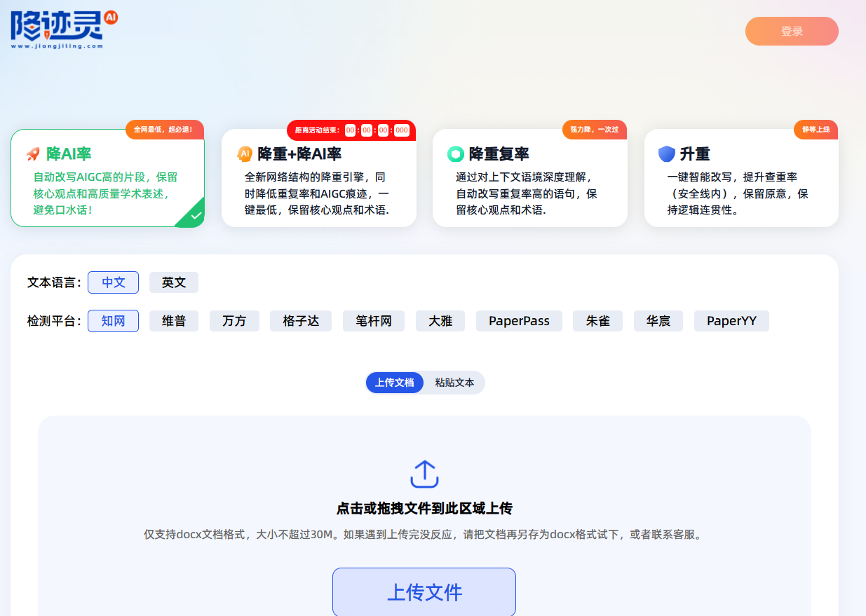Select 万方 detection platform

click(234, 321)
